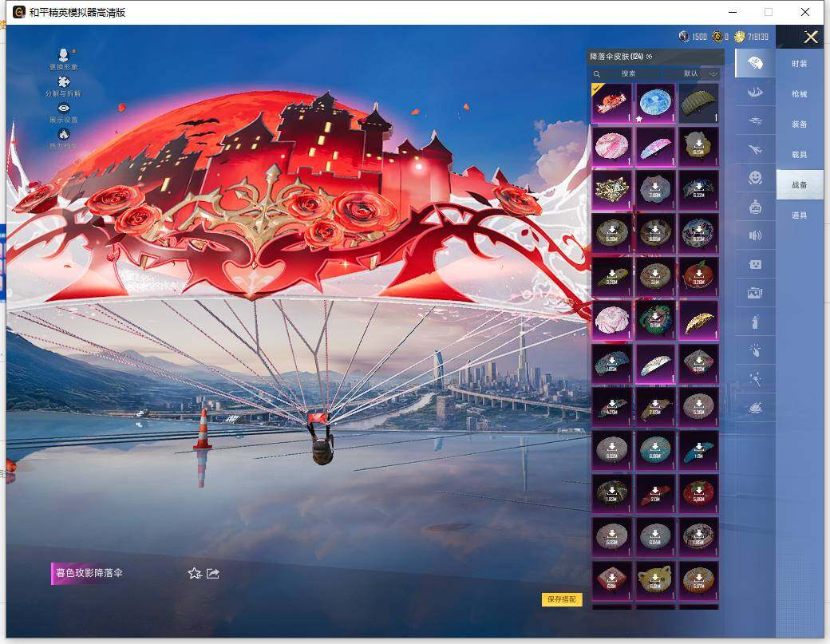Download the yellow cat face parachute skin
The height and width of the screenshot is (644, 830).
(x=655, y=581)
